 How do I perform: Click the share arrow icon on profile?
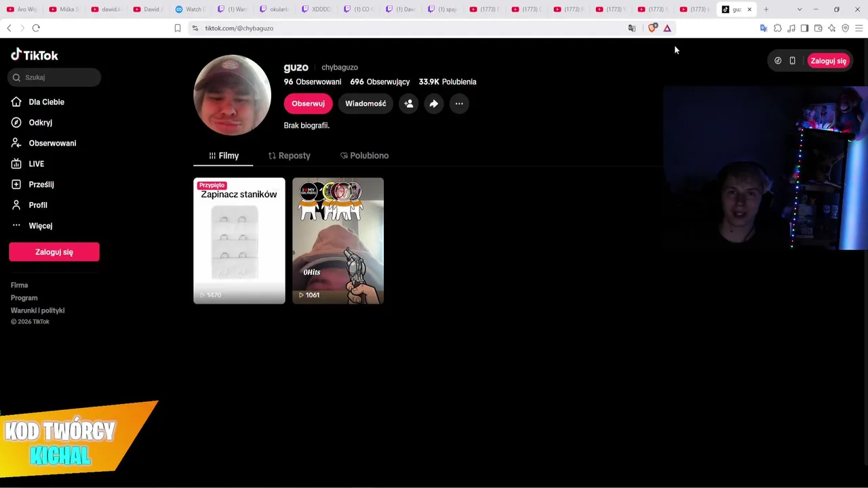(434, 104)
